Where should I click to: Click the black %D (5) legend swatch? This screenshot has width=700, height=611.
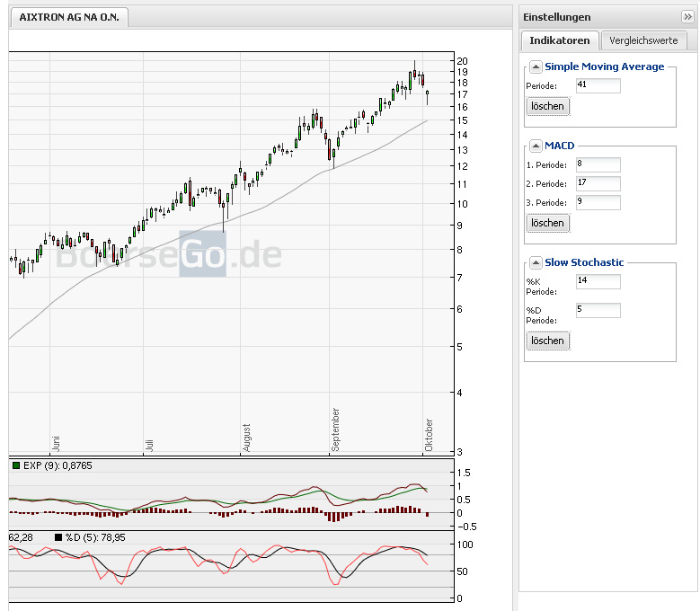click(59, 537)
